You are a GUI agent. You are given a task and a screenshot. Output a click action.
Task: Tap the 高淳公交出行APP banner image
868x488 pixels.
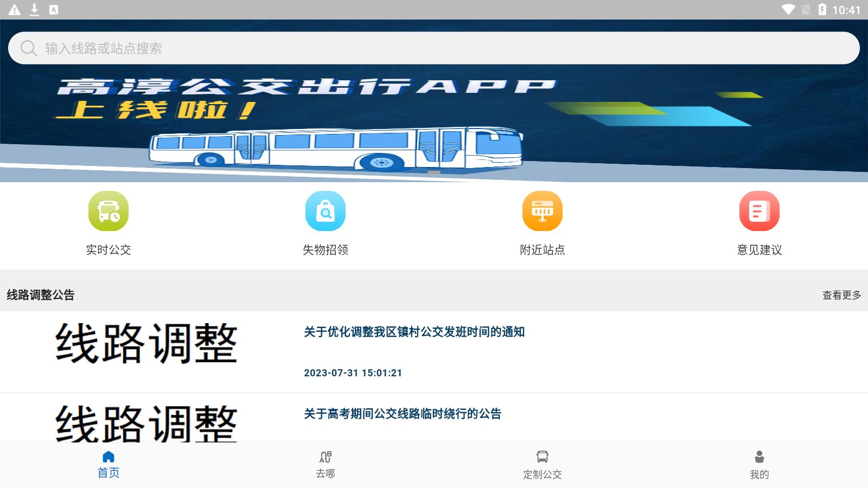click(434, 125)
